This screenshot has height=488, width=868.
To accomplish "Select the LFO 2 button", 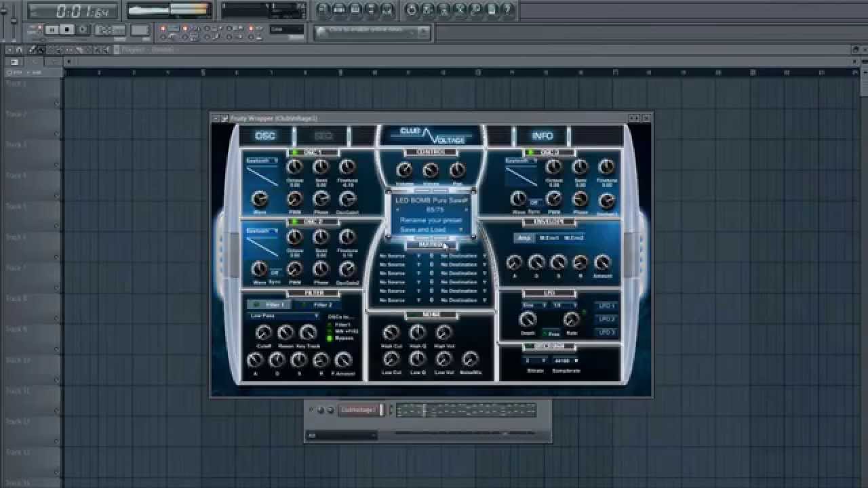I will [x=606, y=319].
